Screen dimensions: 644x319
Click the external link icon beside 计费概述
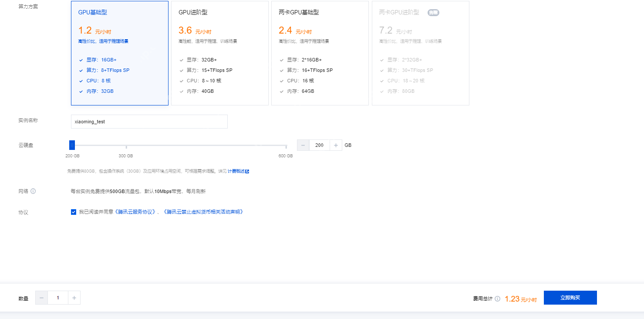tap(247, 171)
